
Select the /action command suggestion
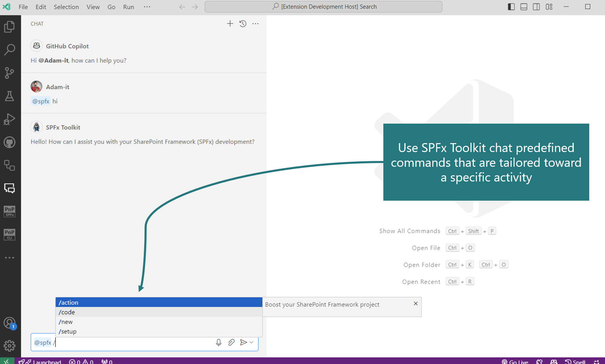click(159, 302)
